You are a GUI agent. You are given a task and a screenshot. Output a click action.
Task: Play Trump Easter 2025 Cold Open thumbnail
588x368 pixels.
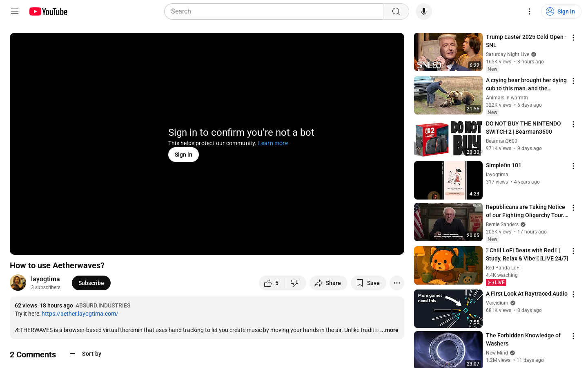click(x=448, y=52)
